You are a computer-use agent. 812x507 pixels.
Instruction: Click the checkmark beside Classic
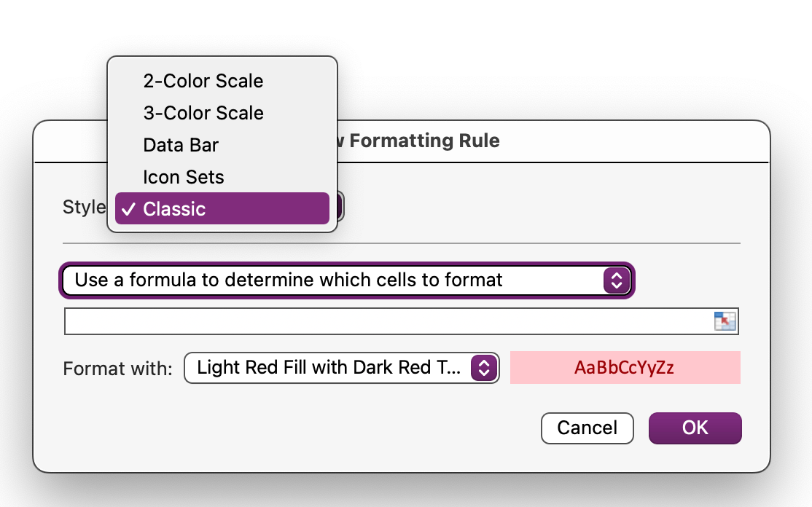pyautogui.click(x=129, y=209)
